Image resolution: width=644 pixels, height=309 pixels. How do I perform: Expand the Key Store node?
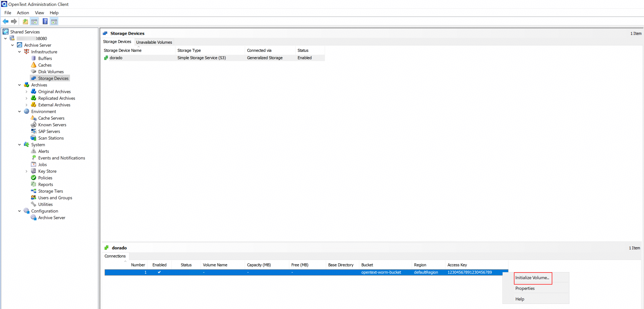point(27,171)
